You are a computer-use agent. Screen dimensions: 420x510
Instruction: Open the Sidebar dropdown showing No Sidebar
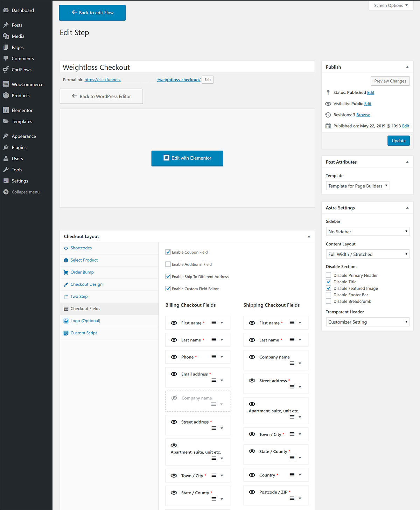tap(367, 232)
